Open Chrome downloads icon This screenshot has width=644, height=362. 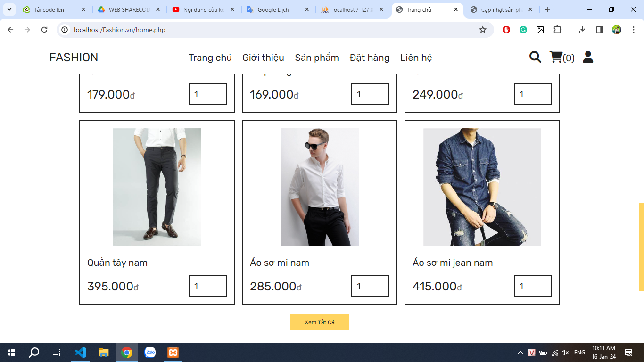pyautogui.click(x=583, y=30)
